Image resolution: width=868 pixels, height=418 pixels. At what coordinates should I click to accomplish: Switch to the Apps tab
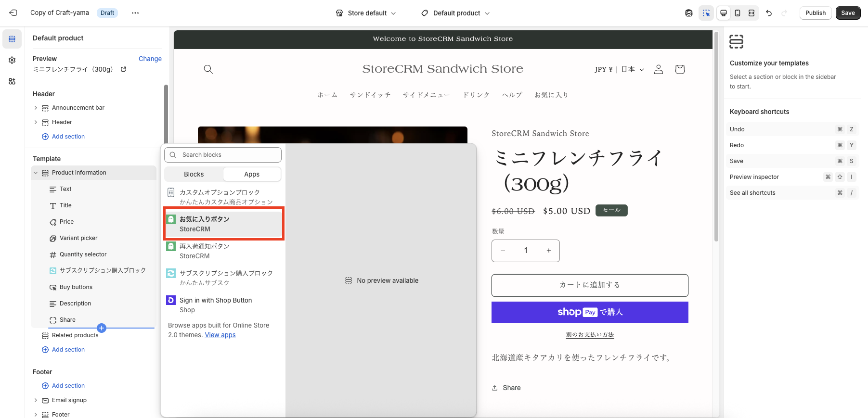(x=252, y=174)
